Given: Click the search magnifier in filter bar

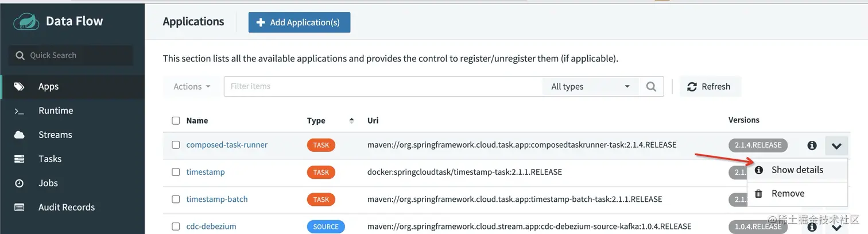Looking at the screenshot, I should click(x=651, y=87).
